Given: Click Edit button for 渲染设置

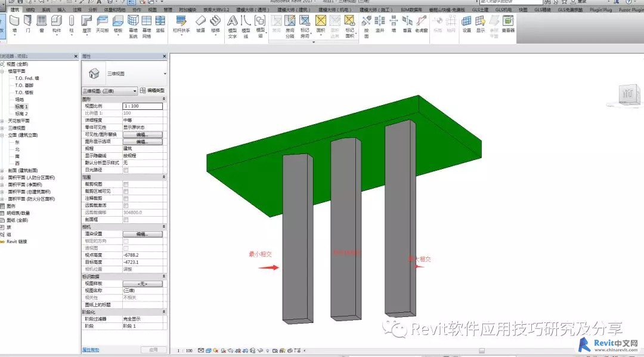Looking at the screenshot, I should [x=143, y=234].
